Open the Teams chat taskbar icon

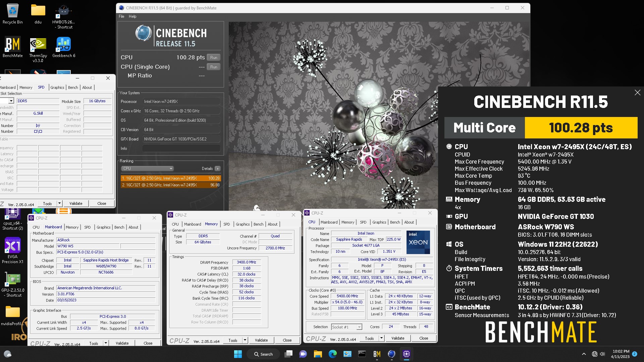click(x=303, y=354)
